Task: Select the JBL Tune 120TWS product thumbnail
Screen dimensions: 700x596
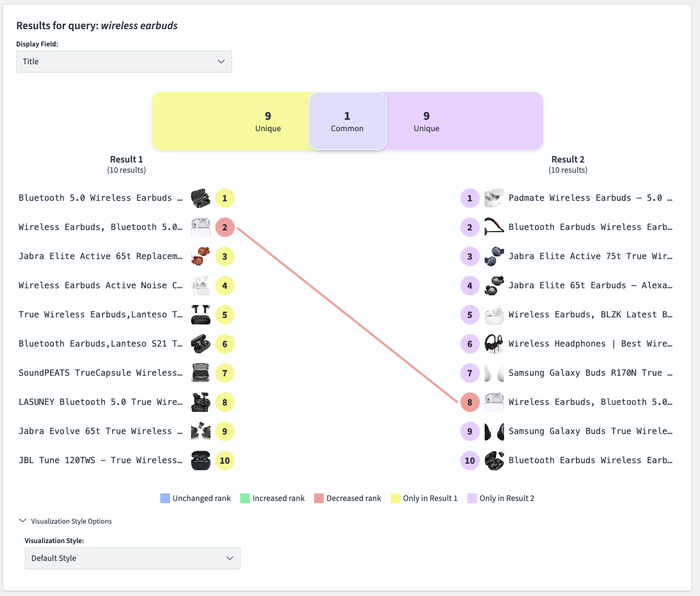Action: tap(201, 460)
